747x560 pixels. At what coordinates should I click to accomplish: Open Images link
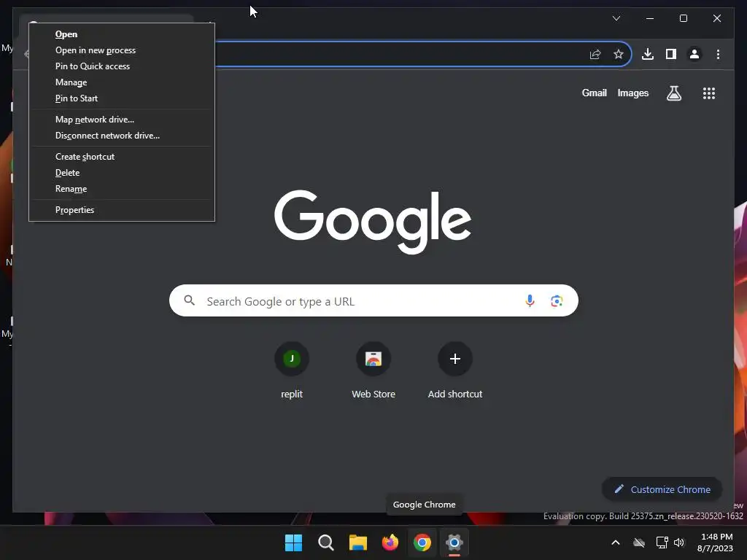632,93
